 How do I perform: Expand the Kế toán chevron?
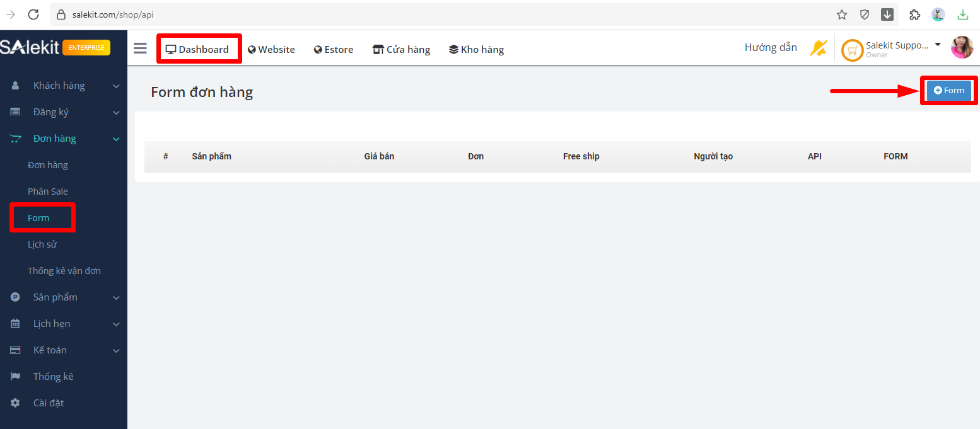click(116, 351)
